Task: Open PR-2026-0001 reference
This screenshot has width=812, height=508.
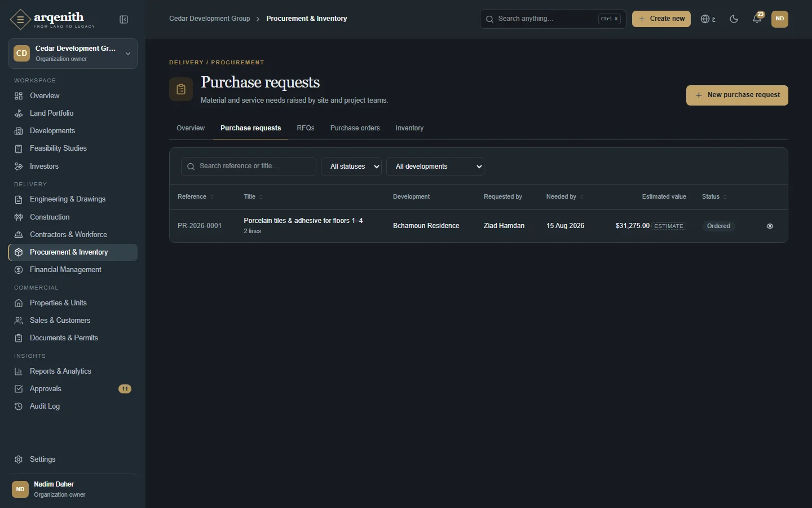Action: coord(200,226)
